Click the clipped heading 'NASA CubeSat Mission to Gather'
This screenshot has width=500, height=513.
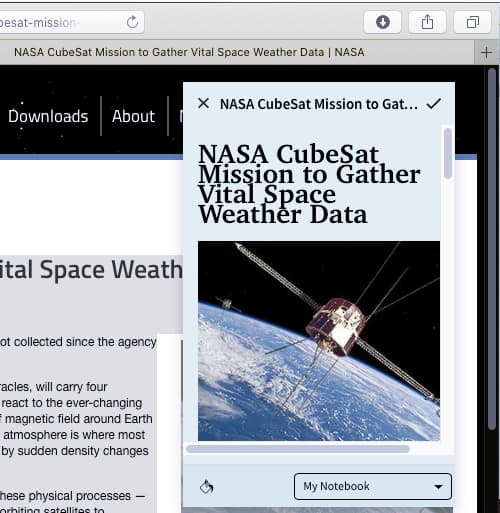coord(309,164)
